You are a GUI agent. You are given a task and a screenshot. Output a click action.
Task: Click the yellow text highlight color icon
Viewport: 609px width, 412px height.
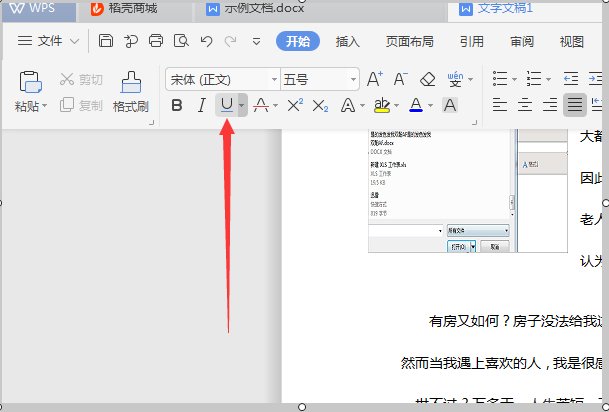tap(382, 105)
